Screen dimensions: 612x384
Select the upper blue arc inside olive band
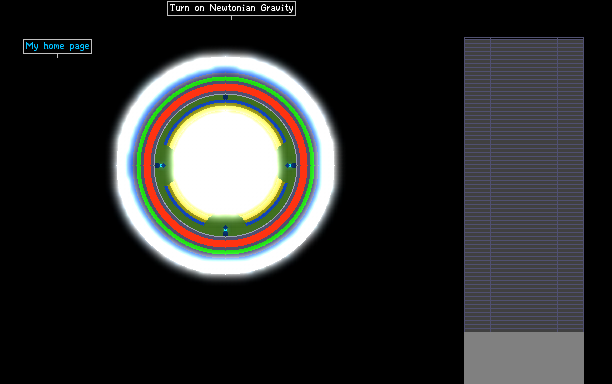click(x=225, y=102)
